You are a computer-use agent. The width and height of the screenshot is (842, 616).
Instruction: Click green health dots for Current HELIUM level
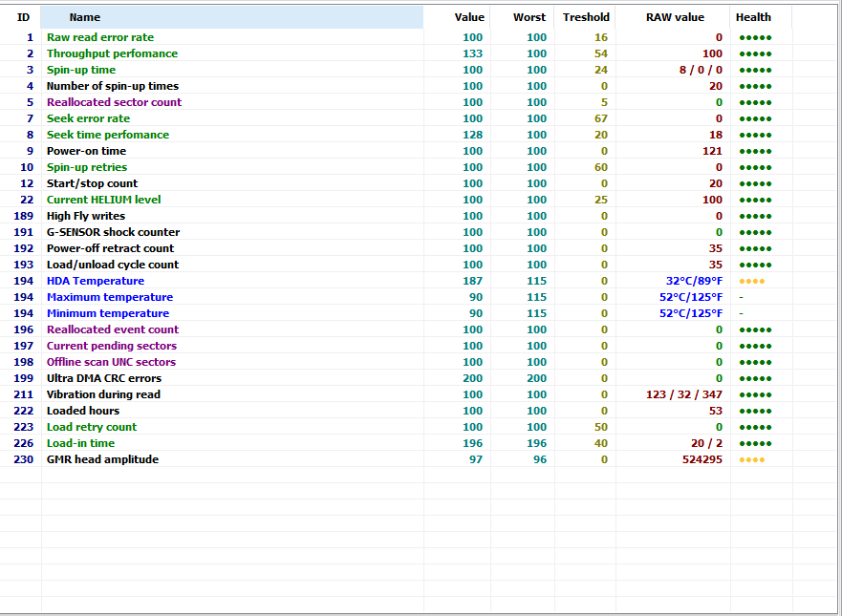[x=756, y=201]
